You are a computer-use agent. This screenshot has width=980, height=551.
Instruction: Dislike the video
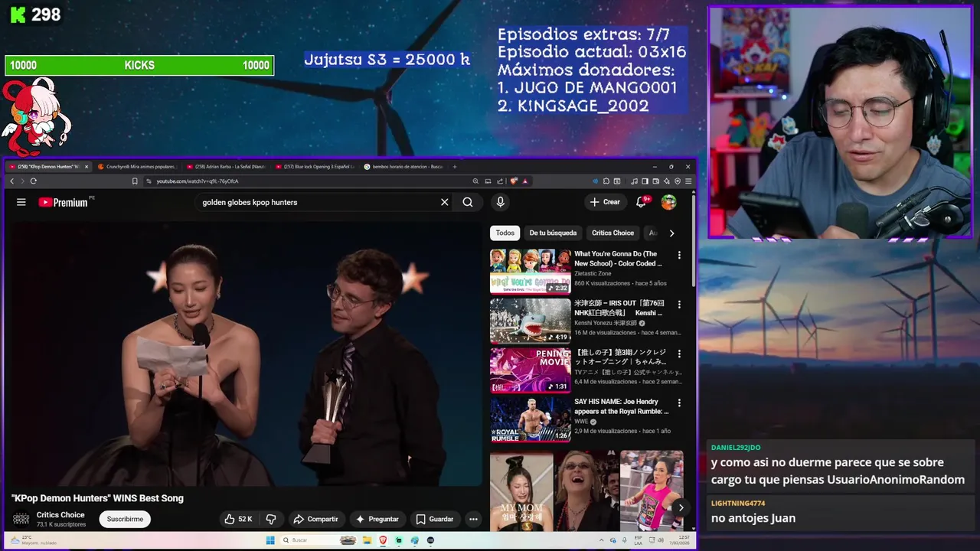(270, 519)
